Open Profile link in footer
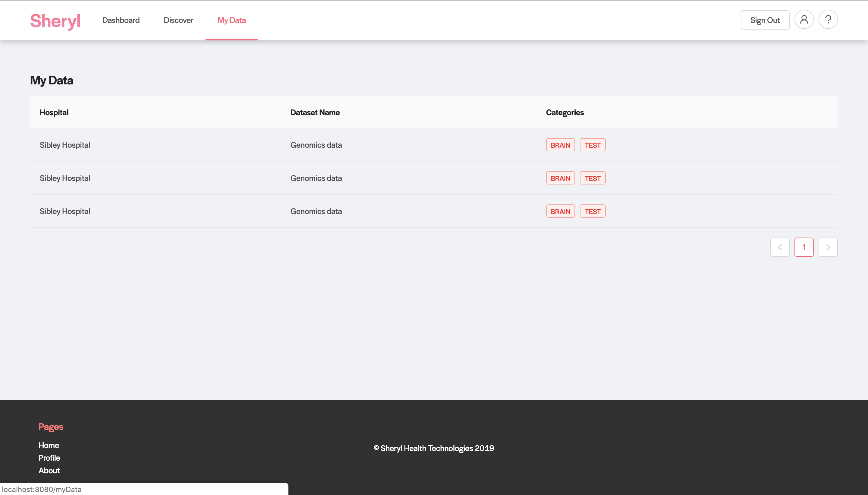This screenshot has width=868, height=495. pos(49,458)
